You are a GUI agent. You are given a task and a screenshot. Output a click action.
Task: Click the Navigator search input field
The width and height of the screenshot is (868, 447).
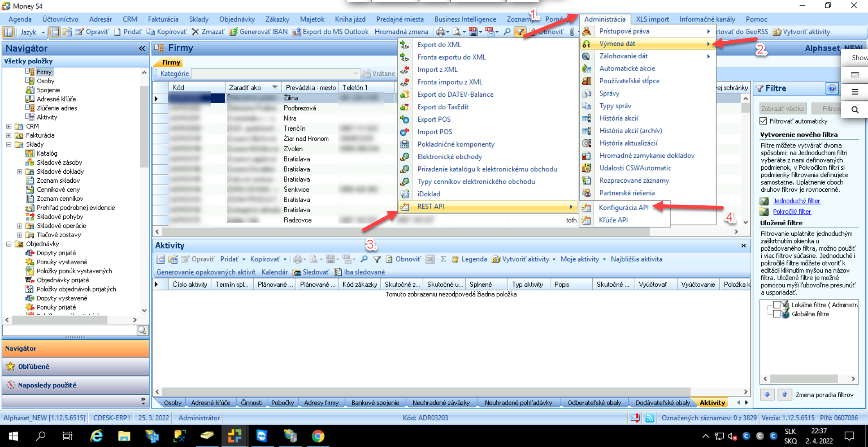click(70, 330)
